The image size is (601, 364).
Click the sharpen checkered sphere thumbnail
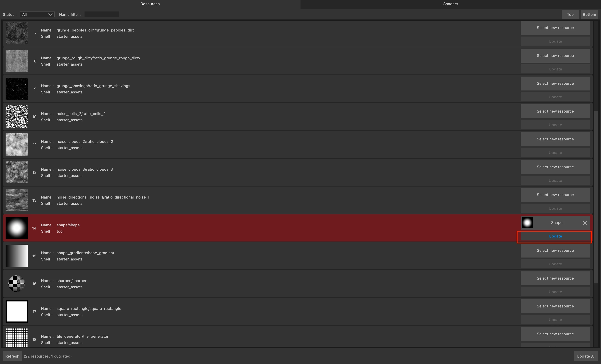(x=17, y=283)
